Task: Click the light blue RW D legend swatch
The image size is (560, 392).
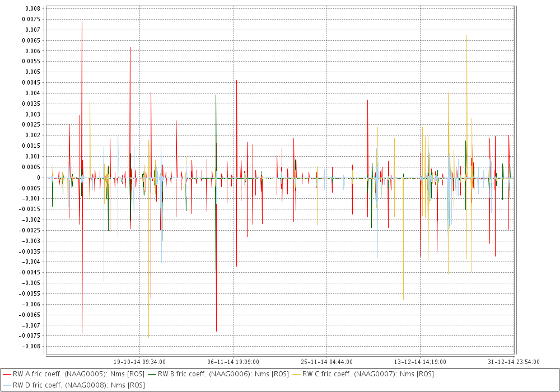Action: tap(7, 385)
